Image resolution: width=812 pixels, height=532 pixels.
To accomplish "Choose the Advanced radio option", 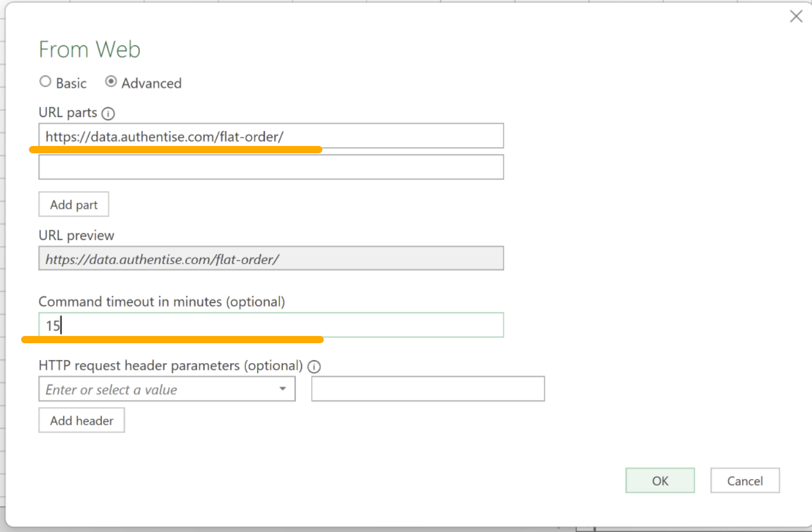I will click(x=111, y=83).
